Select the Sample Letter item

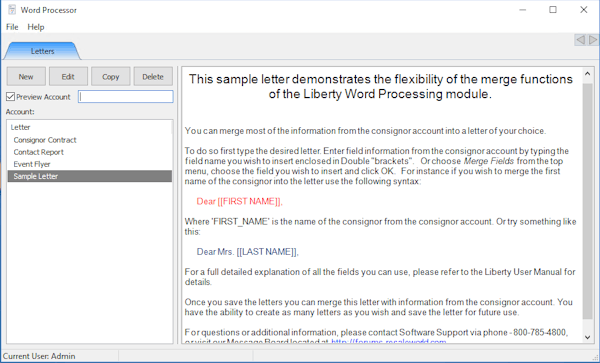tap(90, 176)
